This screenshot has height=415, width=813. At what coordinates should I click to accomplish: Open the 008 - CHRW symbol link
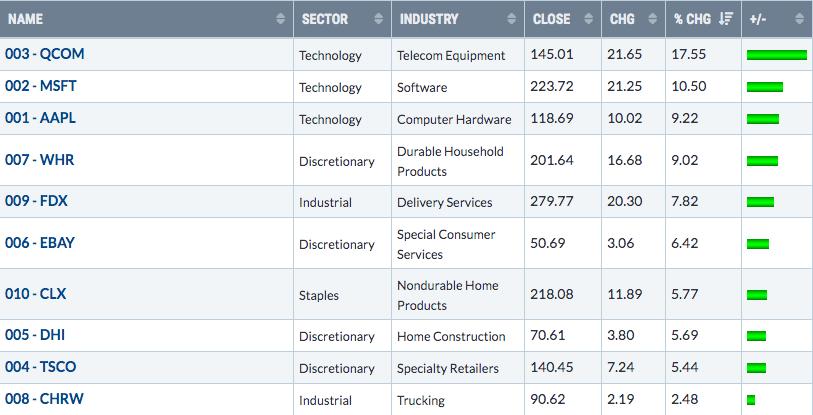pyautogui.click(x=44, y=399)
